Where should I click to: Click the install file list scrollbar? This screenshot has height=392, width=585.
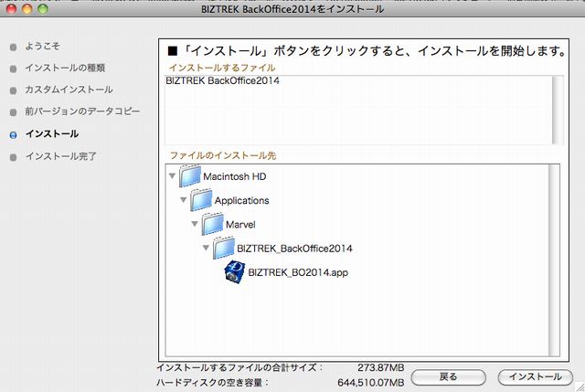tap(554, 109)
